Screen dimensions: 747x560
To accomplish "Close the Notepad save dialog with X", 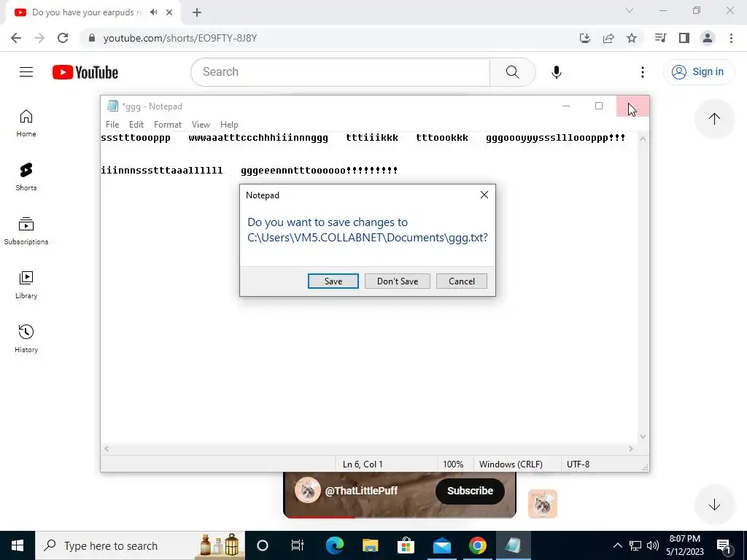I will [x=484, y=195].
